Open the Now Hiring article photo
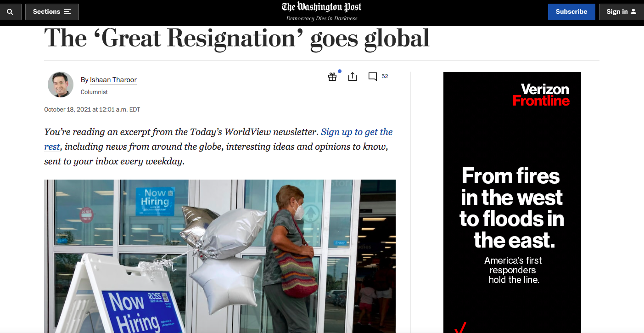This screenshot has height=333, width=644. [220, 256]
